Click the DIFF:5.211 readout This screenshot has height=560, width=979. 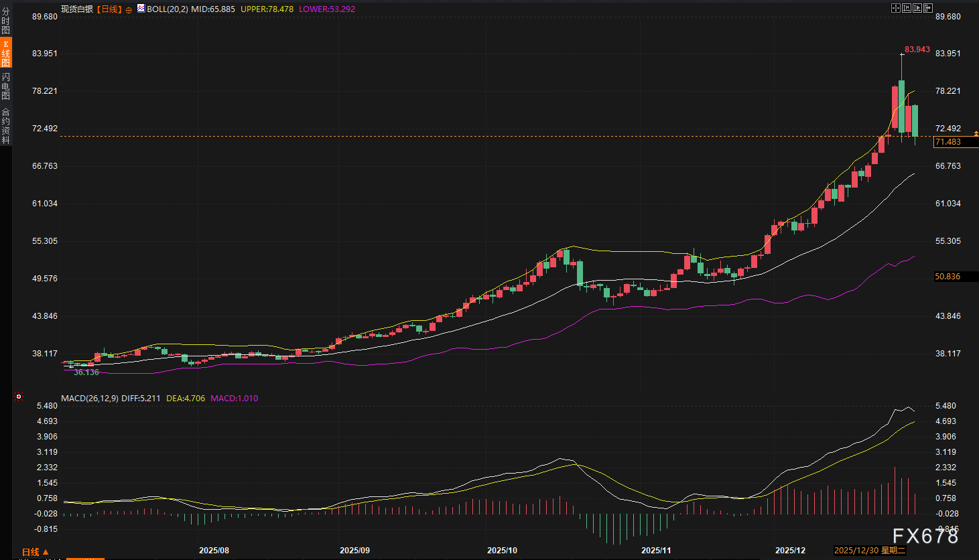(x=141, y=399)
